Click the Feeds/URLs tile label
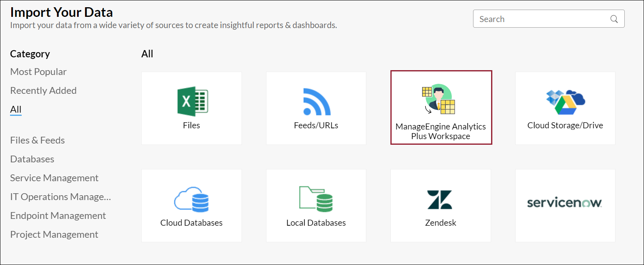 316,125
